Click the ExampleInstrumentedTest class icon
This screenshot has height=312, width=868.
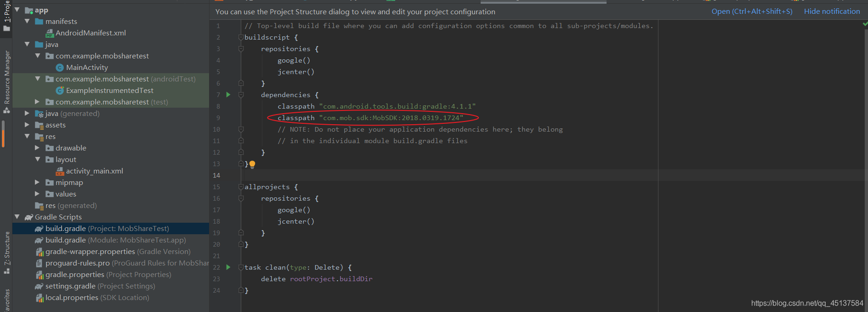60,91
